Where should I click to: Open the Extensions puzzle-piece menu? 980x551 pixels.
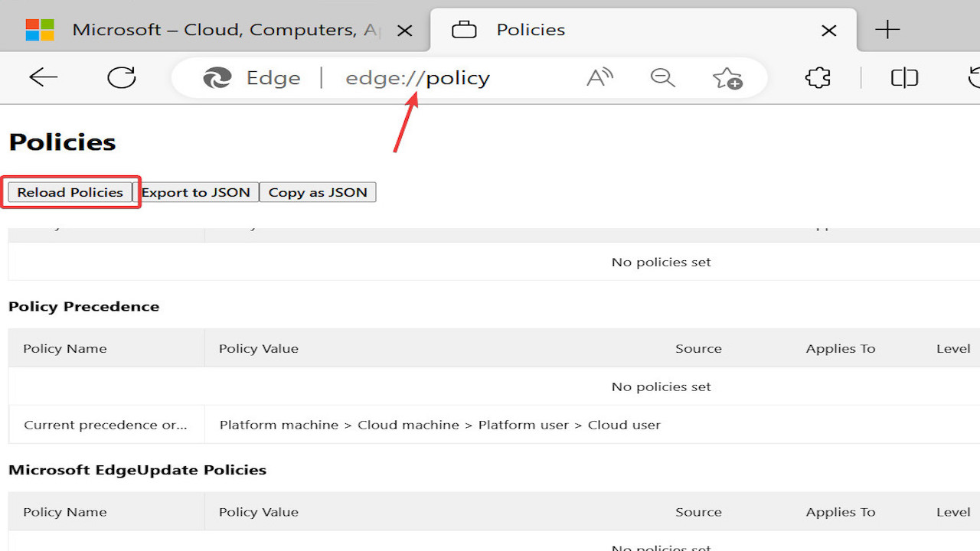[817, 77]
